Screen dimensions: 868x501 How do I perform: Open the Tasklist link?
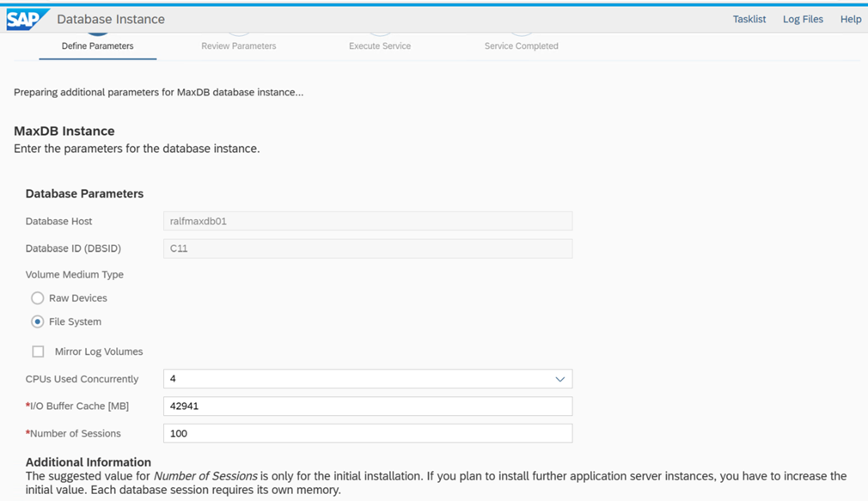[749, 20]
